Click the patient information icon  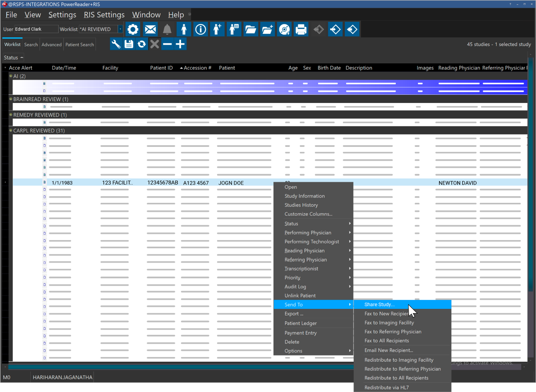[x=201, y=29]
